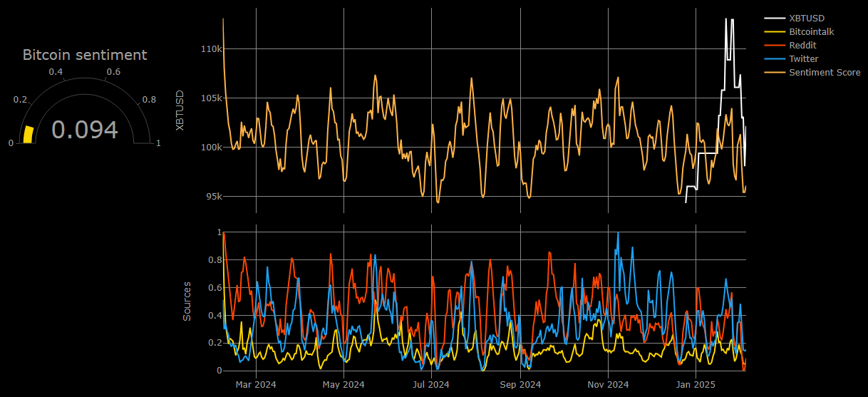
Task: Click the Jan 2025 x-axis label
Action: click(696, 384)
